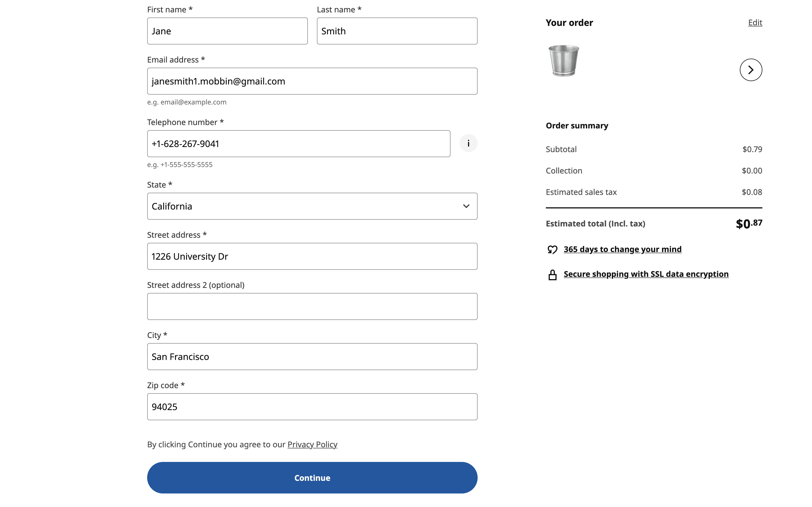Click the empty Street address 2 field

(x=312, y=306)
